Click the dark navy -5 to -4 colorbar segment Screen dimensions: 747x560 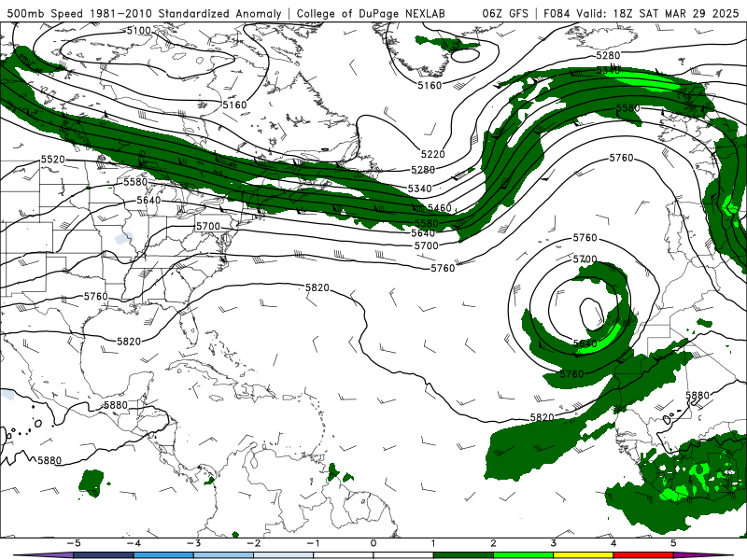104,555
